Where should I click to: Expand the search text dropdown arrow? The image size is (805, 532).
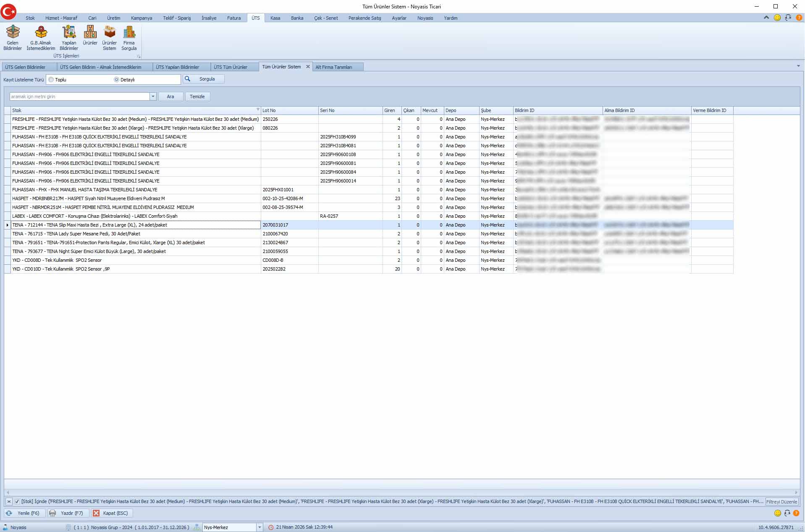[153, 96]
